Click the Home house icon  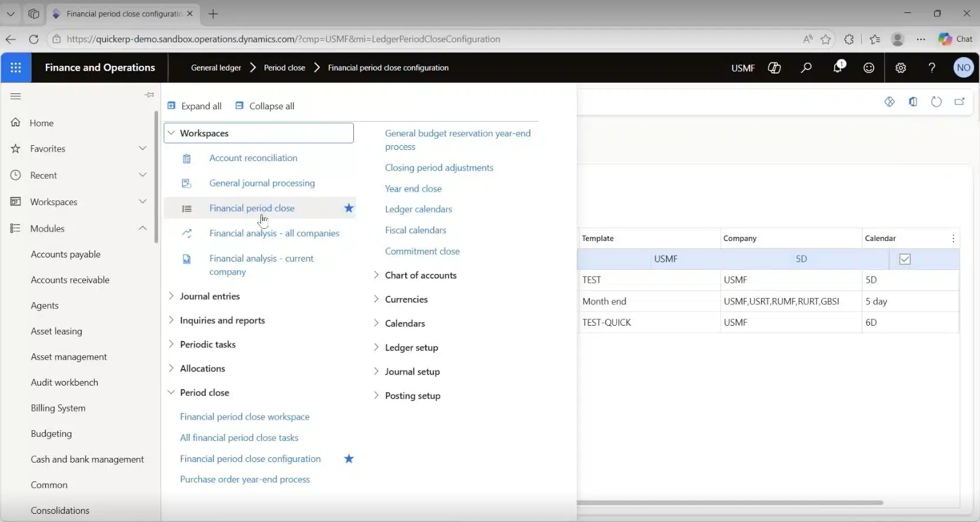(16, 122)
